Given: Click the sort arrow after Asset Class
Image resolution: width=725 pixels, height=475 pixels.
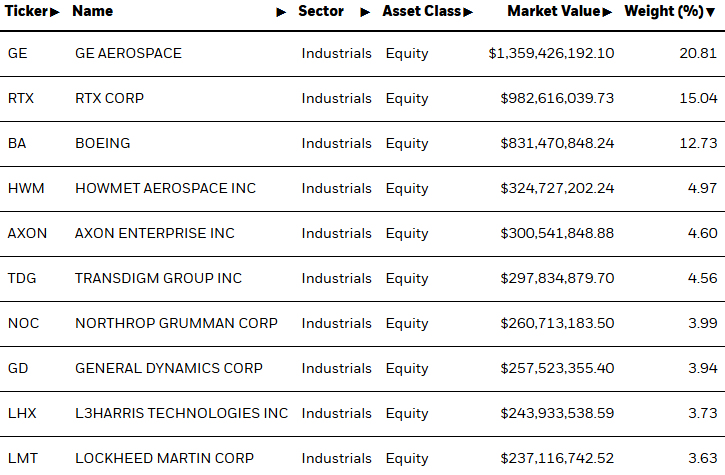Looking at the screenshot, I should click(x=468, y=12).
